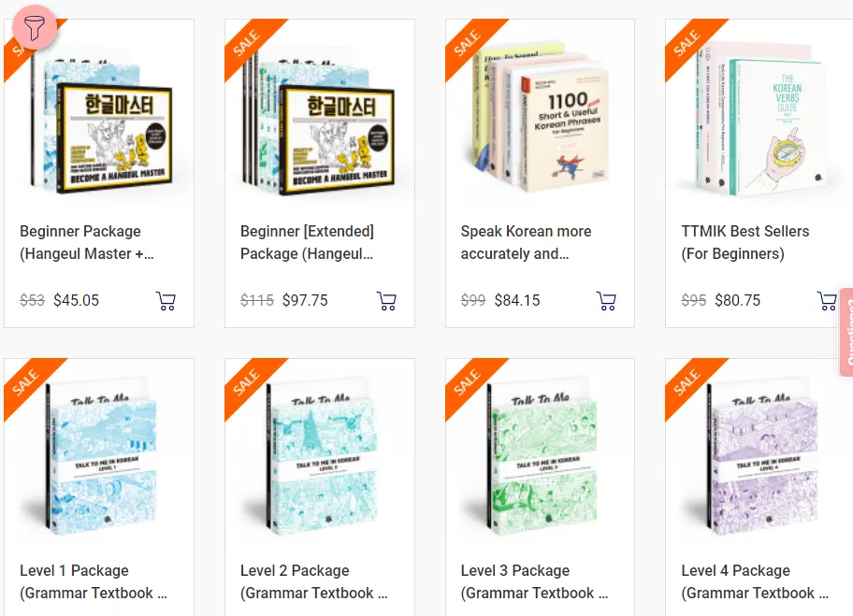853x616 pixels.
Task: Open Level 3 Package title link
Action: pyautogui.click(x=534, y=581)
